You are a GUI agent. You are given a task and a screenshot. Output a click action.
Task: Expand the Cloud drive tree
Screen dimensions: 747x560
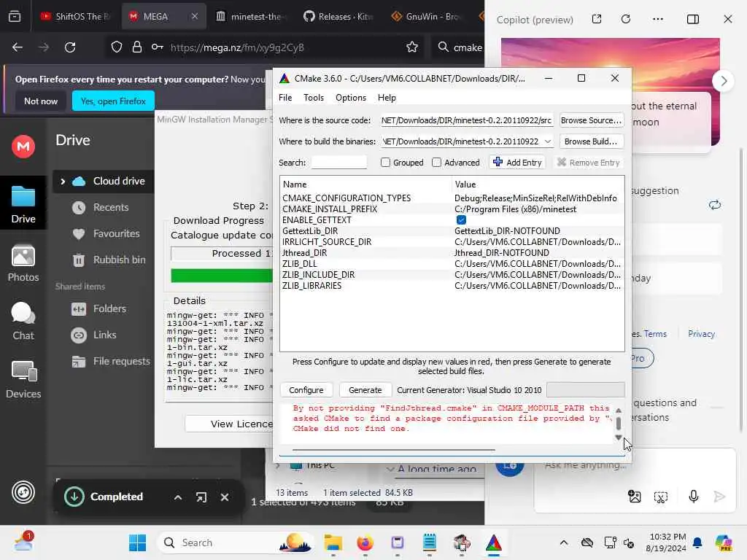[63, 182]
